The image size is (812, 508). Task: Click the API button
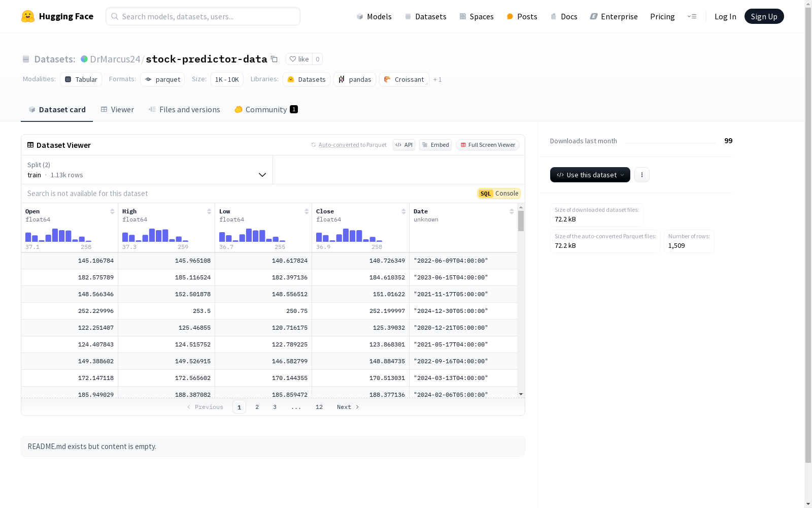(404, 145)
